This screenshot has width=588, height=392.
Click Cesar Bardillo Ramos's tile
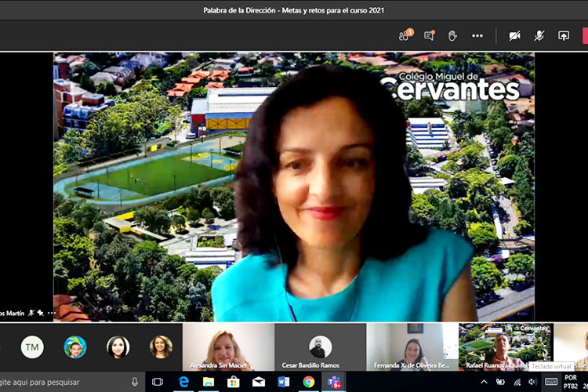click(x=320, y=347)
